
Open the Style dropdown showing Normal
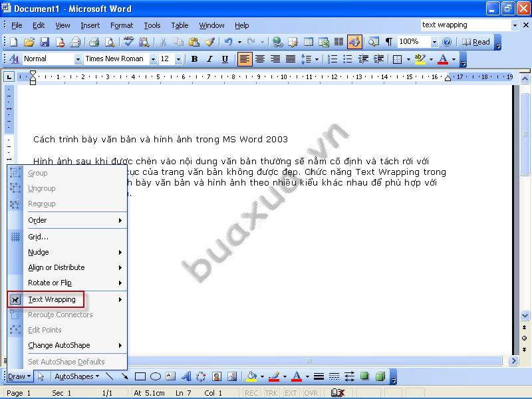tap(78, 59)
